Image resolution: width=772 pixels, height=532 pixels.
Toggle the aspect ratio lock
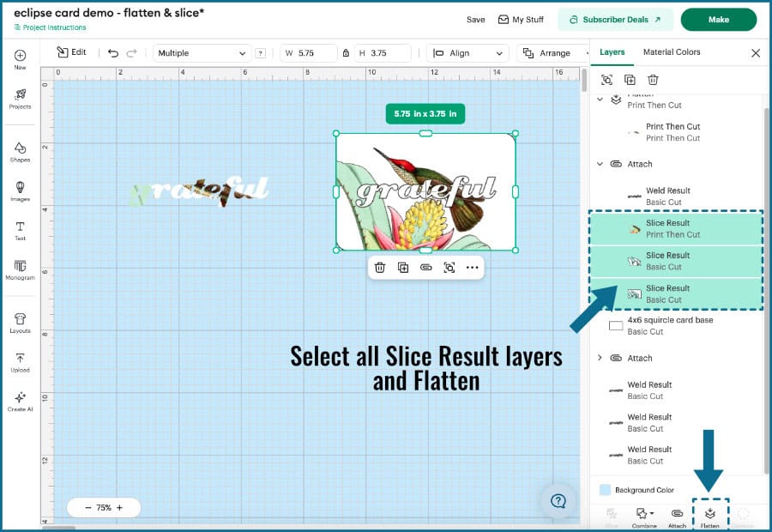[x=347, y=53]
